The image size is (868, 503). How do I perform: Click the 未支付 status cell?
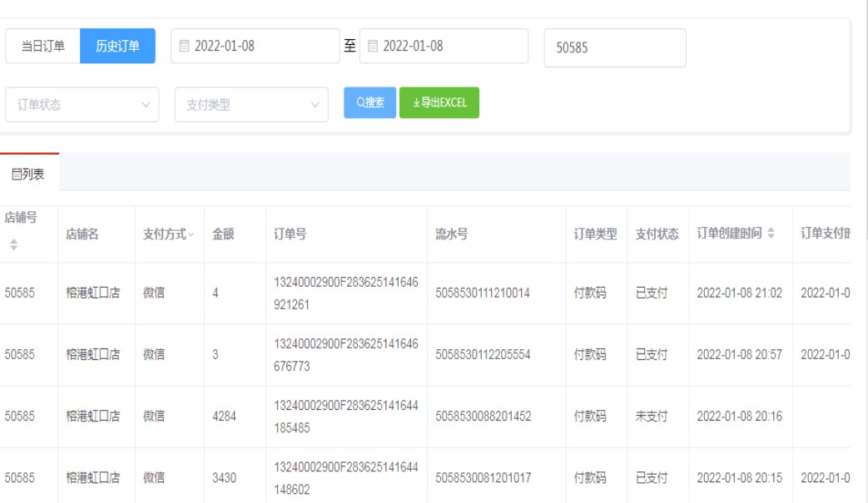(651, 417)
